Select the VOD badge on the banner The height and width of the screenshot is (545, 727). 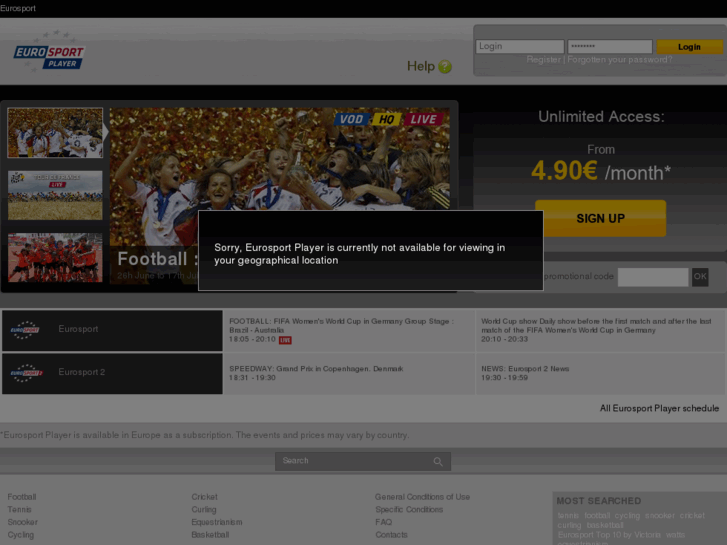(351, 119)
